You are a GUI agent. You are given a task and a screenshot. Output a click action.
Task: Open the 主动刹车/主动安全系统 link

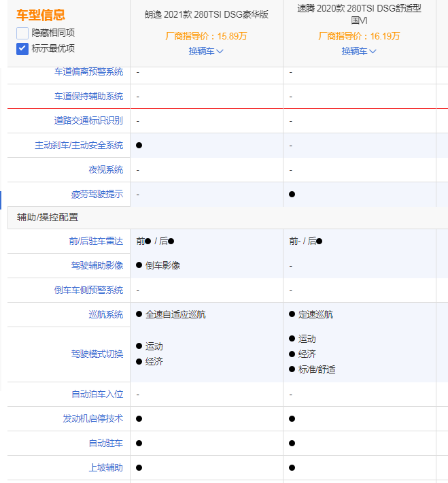79,146
